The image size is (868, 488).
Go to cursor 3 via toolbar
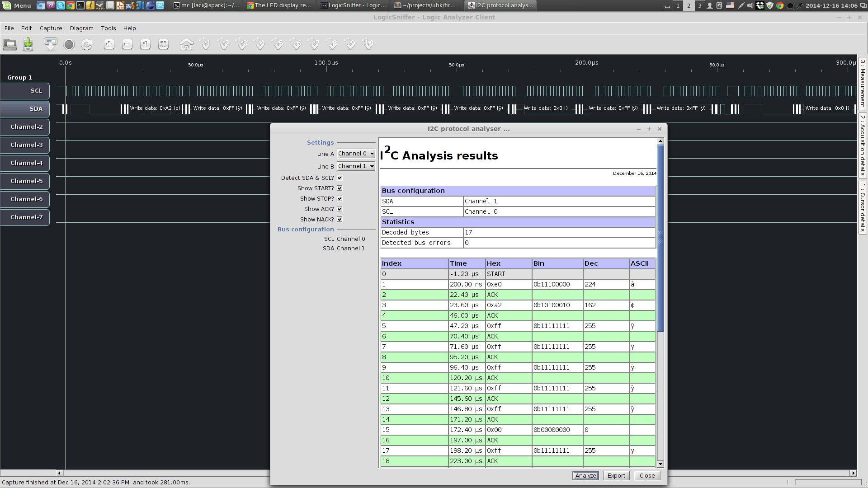click(x=242, y=44)
